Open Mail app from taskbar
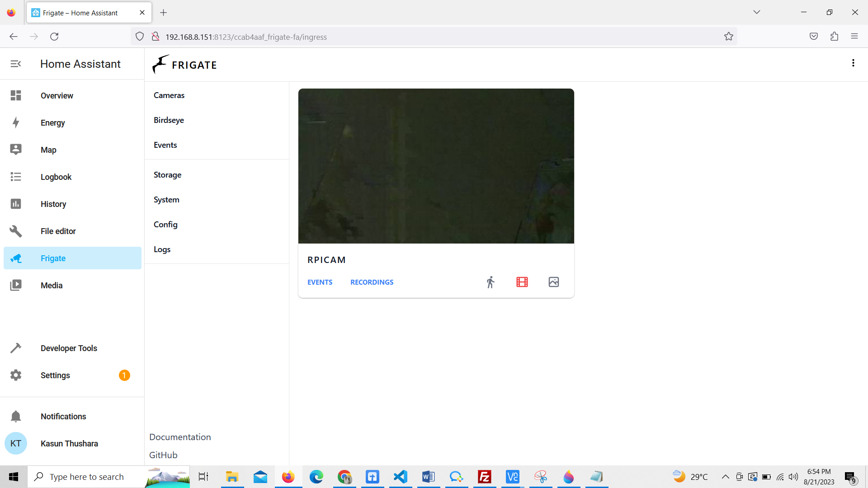This screenshot has width=868, height=488. 260,477
